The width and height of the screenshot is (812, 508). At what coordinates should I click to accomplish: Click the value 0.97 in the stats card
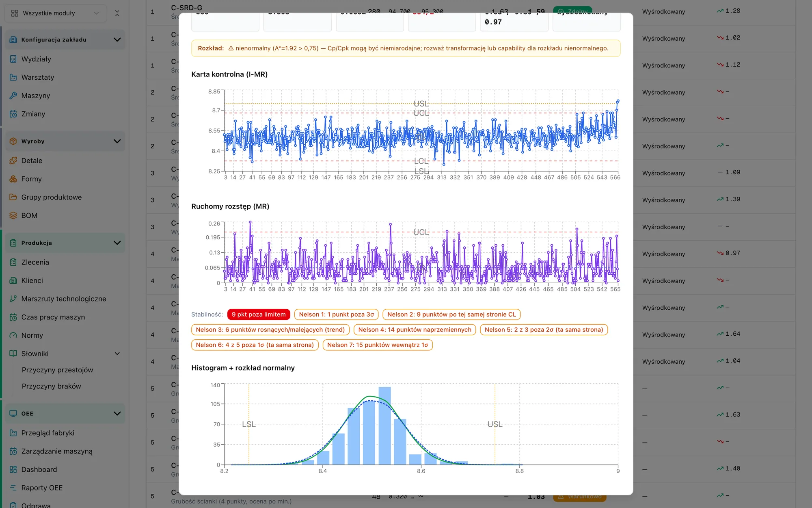pyautogui.click(x=493, y=22)
